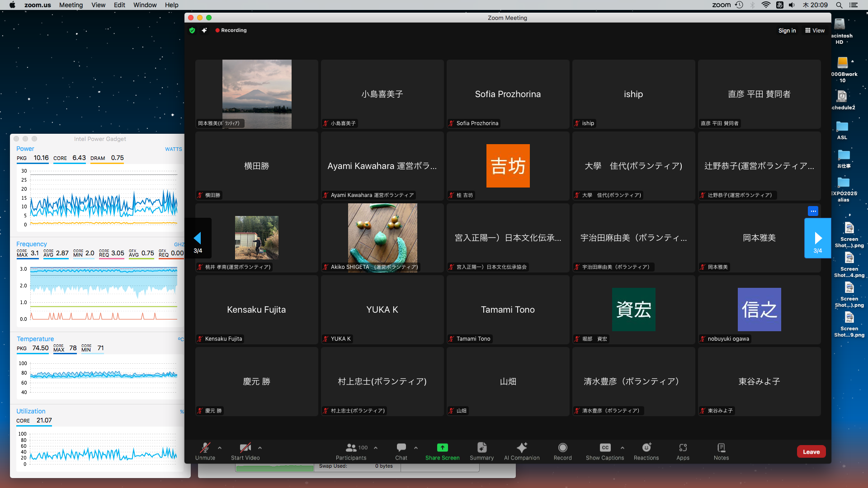Screen dimensions: 868x488
Task: Open the Notes icon
Action: click(x=721, y=448)
